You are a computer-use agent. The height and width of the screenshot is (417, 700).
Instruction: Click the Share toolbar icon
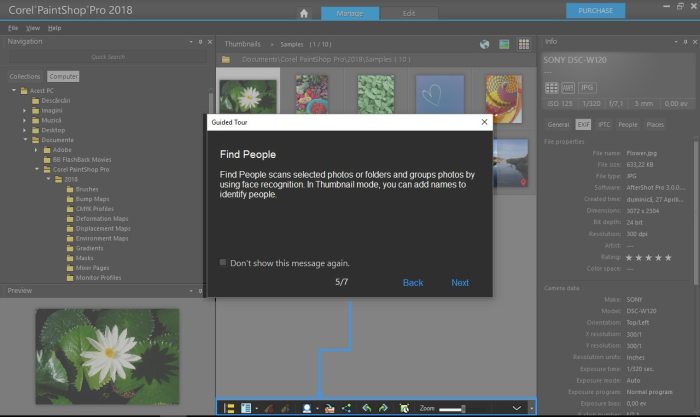coord(346,408)
